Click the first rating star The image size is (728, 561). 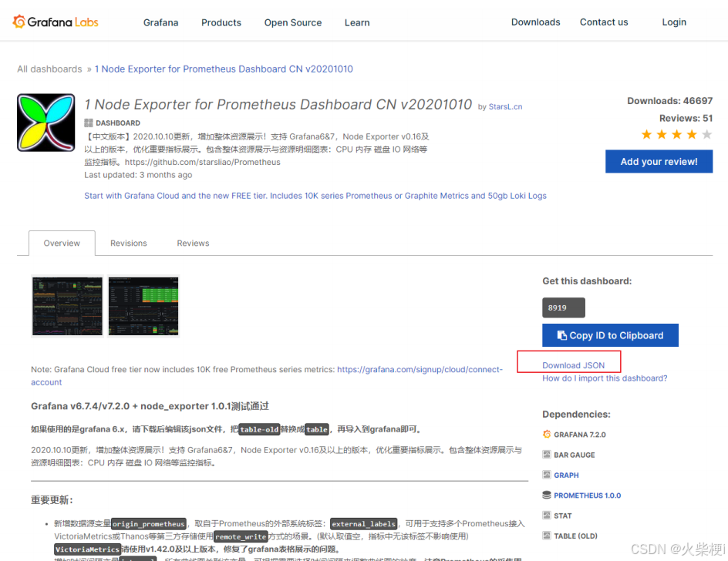[x=646, y=135]
